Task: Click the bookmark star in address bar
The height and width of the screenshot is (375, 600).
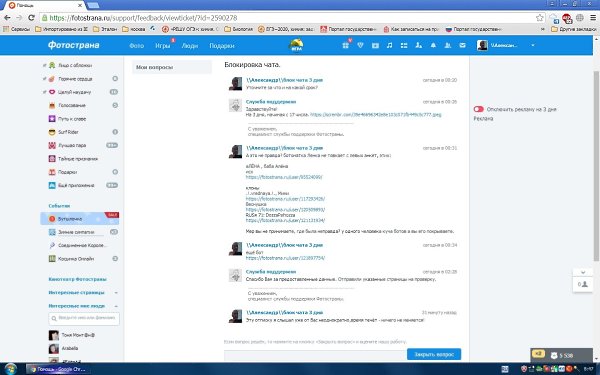Action: pyautogui.click(x=540, y=18)
